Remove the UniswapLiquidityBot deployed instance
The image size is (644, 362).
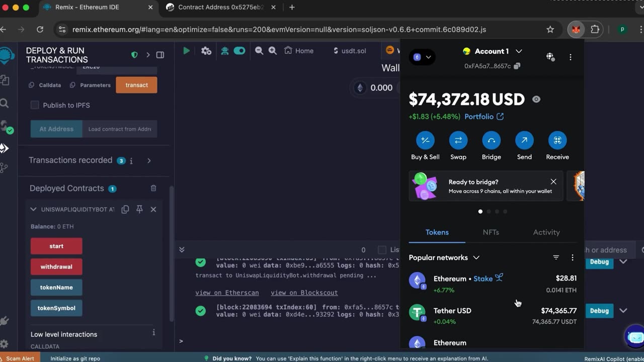point(153,209)
